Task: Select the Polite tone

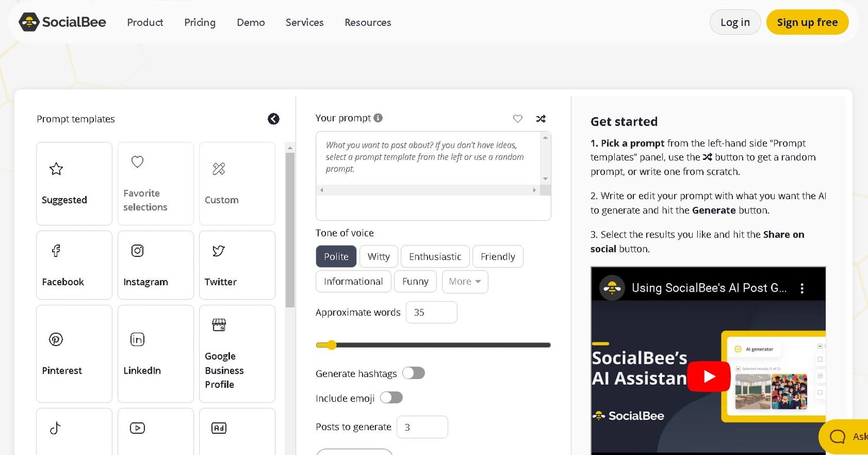Action: tap(336, 257)
